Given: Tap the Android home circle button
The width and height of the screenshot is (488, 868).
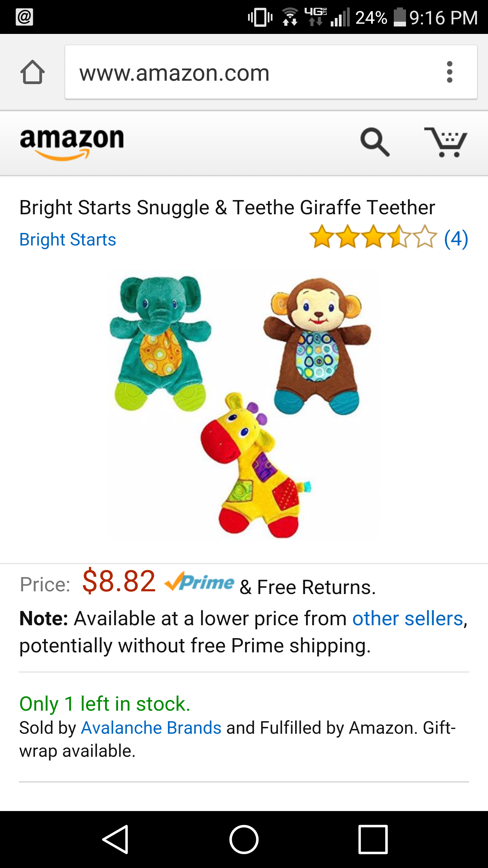Looking at the screenshot, I should click(244, 839).
